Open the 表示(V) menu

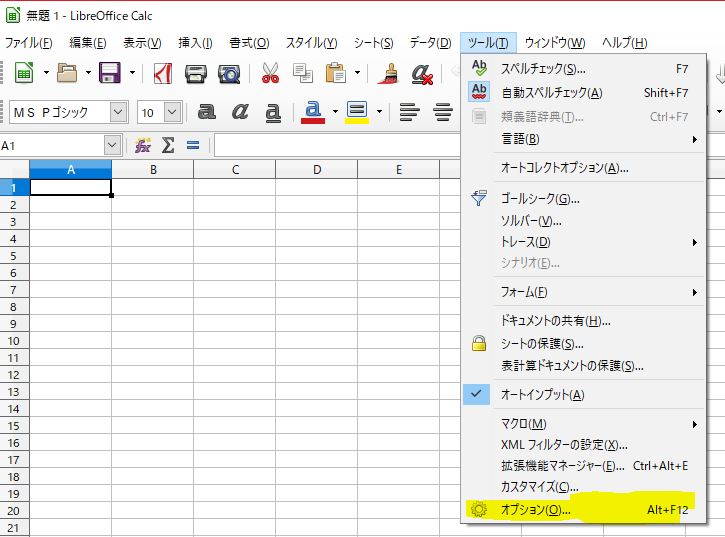142,43
